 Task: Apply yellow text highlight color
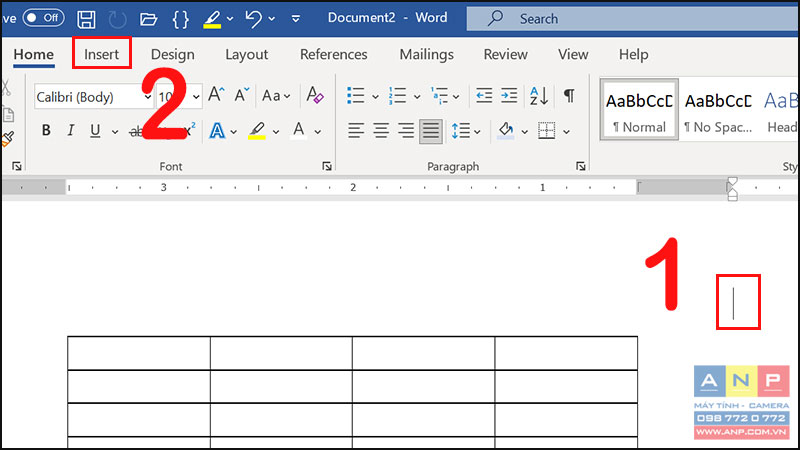point(257,131)
